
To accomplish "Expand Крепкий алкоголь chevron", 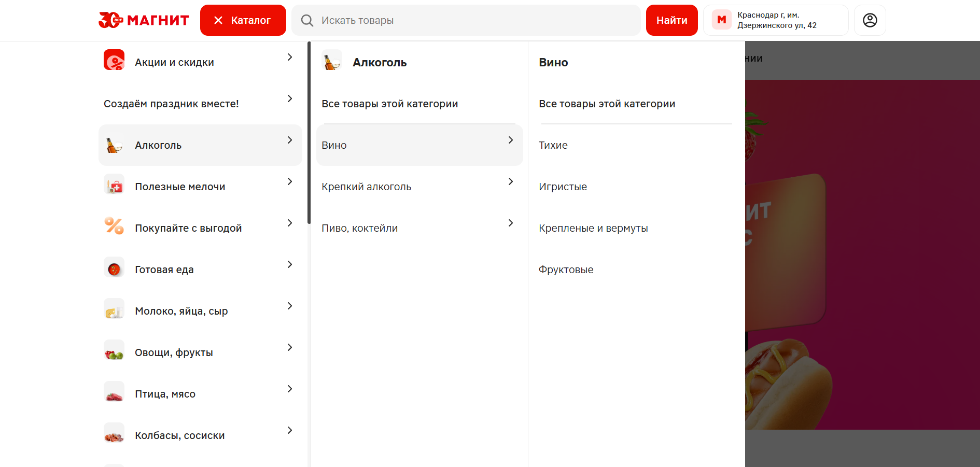I will point(511,181).
